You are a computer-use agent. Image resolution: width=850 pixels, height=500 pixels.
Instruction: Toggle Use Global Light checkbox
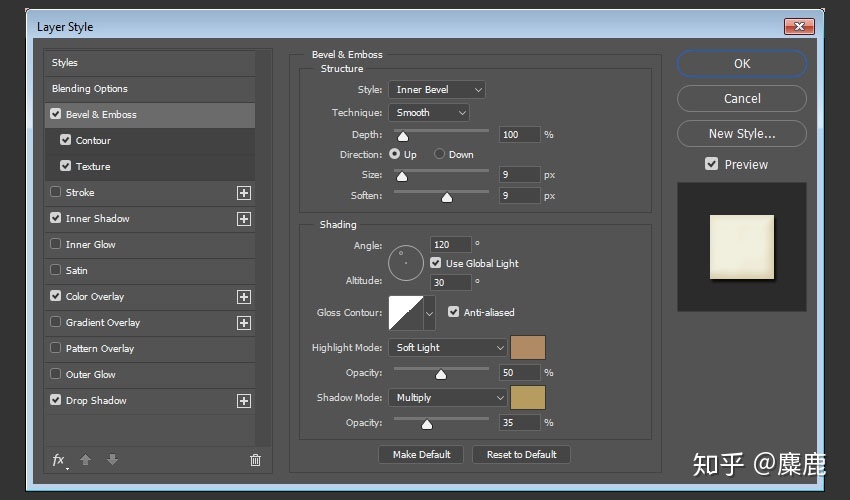pos(435,263)
